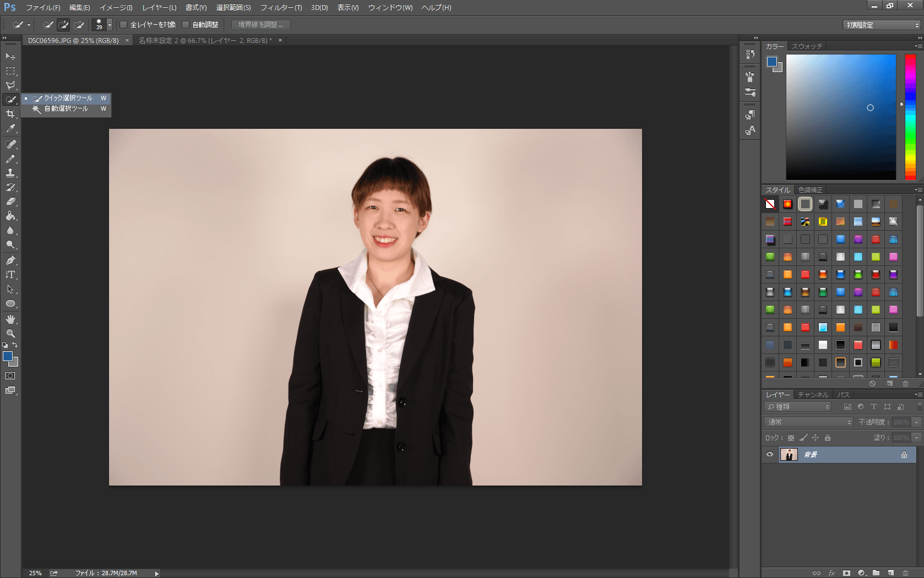
Task: Toggle lock all padlock icon
Action: tap(828, 438)
